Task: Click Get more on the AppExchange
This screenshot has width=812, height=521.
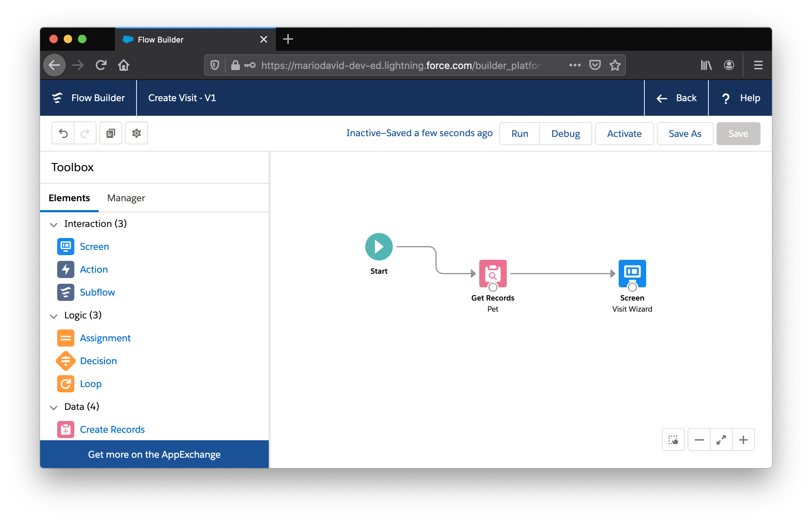Action: [x=154, y=455]
